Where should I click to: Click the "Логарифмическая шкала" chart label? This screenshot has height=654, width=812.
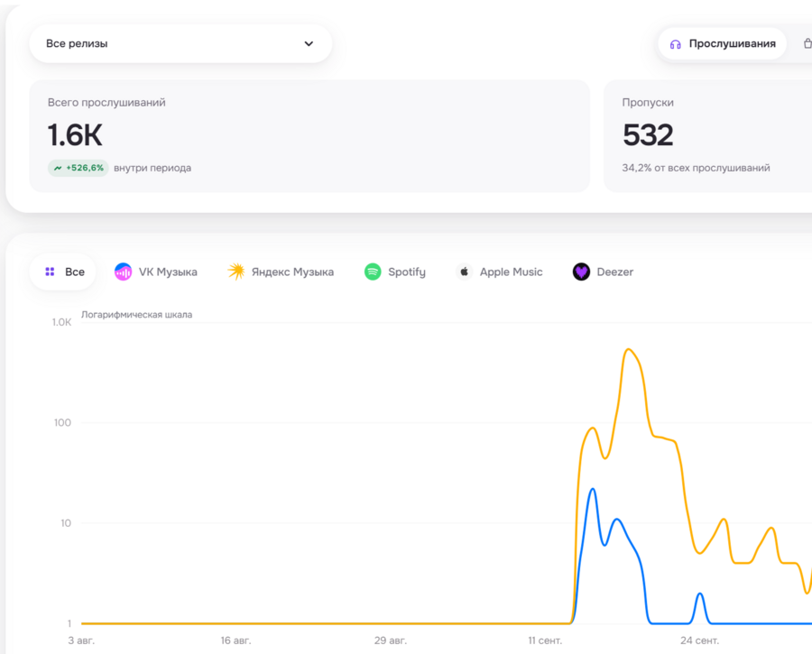[137, 314]
